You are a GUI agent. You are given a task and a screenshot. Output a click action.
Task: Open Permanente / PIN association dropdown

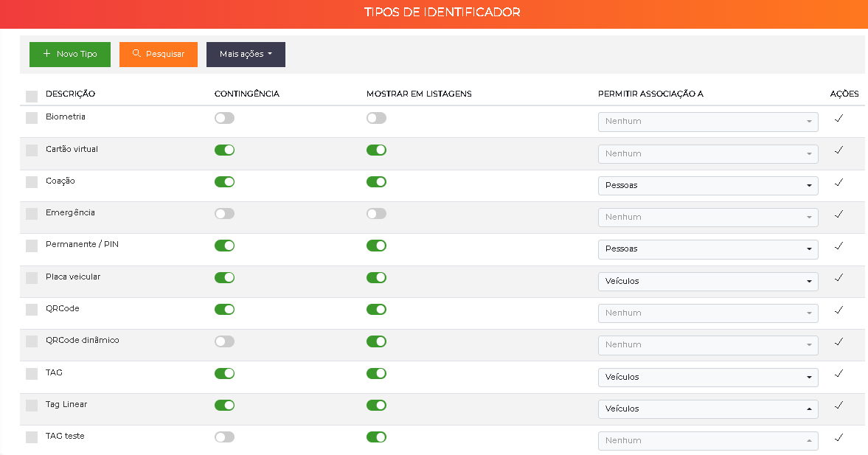pyautogui.click(x=708, y=249)
